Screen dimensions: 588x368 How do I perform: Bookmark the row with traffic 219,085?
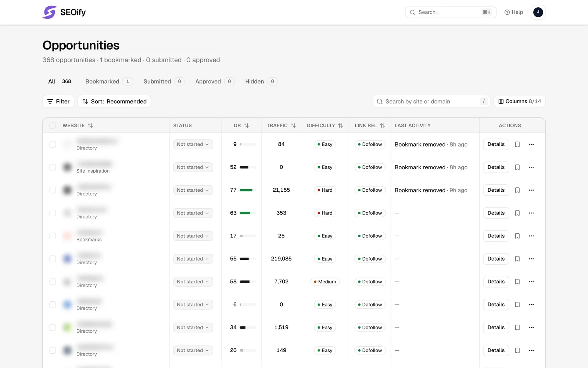pos(517,259)
